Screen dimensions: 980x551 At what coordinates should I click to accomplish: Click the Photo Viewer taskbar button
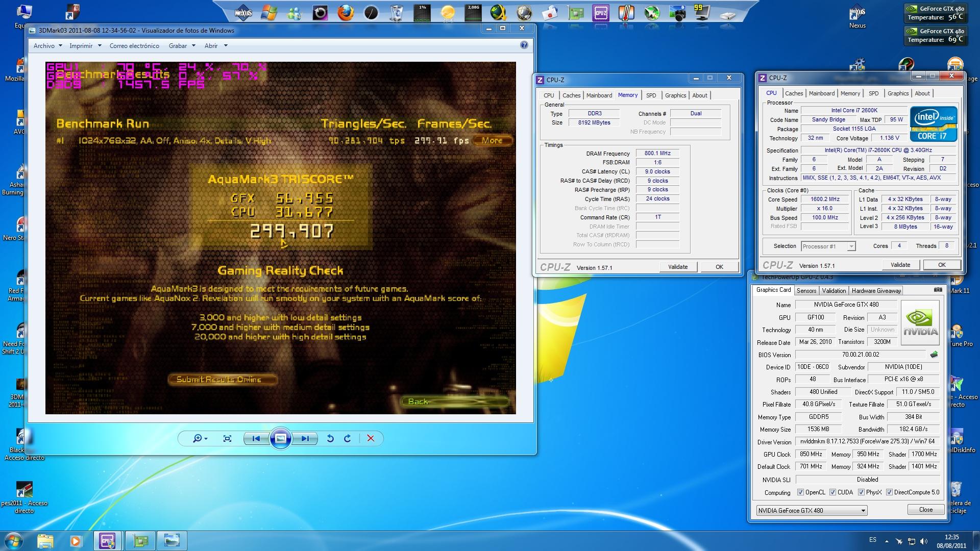[x=172, y=540]
